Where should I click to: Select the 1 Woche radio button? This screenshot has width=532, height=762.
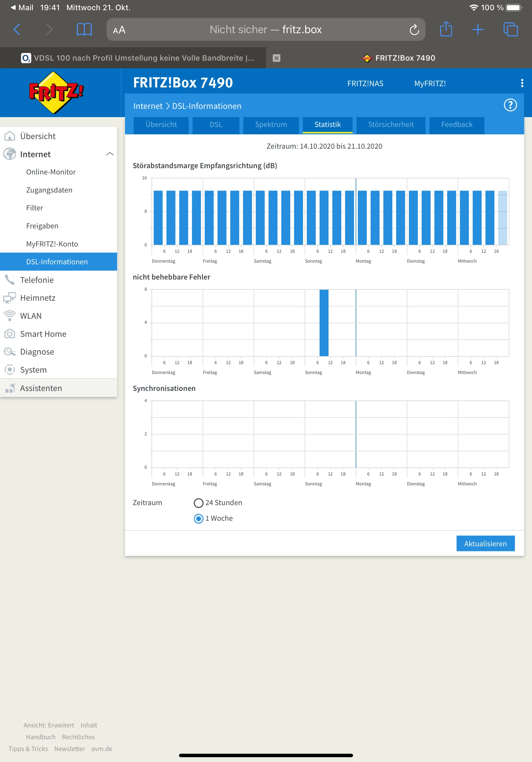pos(198,519)
